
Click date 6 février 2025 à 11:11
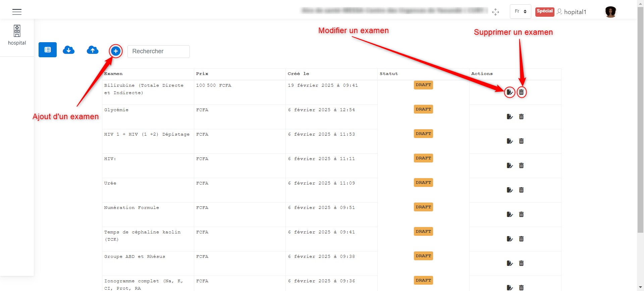[321, 159]
